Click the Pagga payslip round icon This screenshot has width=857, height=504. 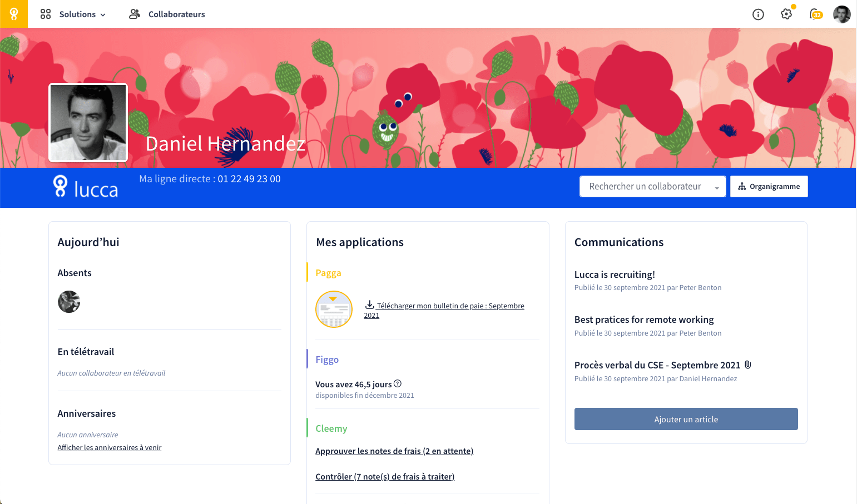[x=334, y=309]
